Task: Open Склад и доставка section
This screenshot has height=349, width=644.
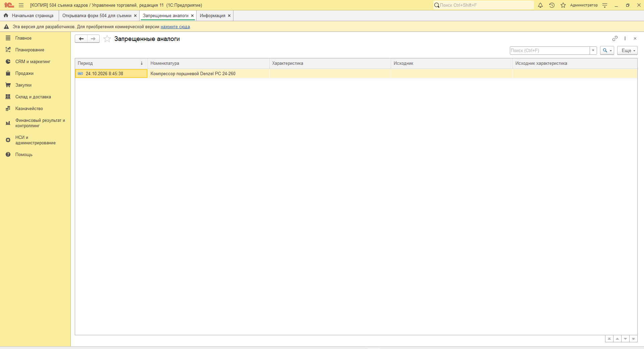Action: pyautogui.click(x=35, y=97)
